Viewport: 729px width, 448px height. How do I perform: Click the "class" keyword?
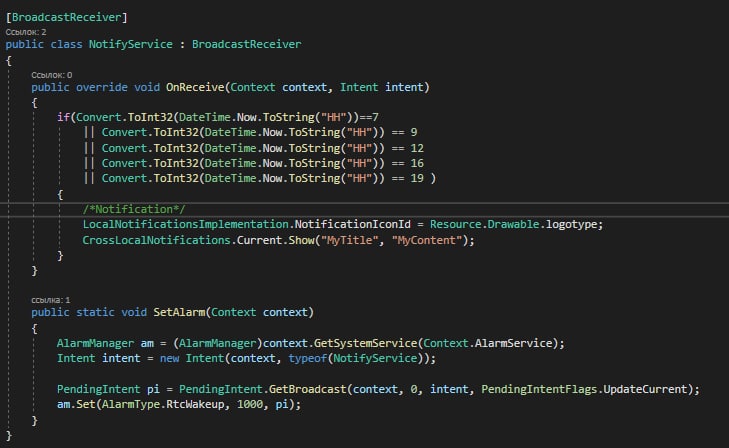66,45
